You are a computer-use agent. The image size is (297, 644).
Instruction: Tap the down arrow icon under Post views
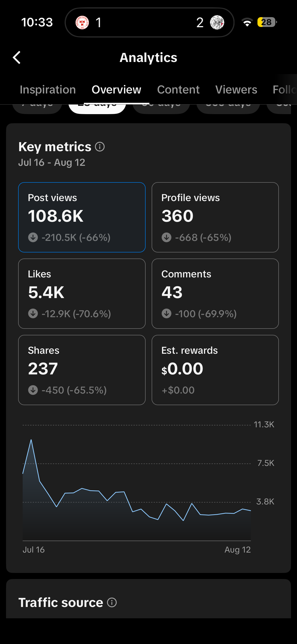coord(33,237)
